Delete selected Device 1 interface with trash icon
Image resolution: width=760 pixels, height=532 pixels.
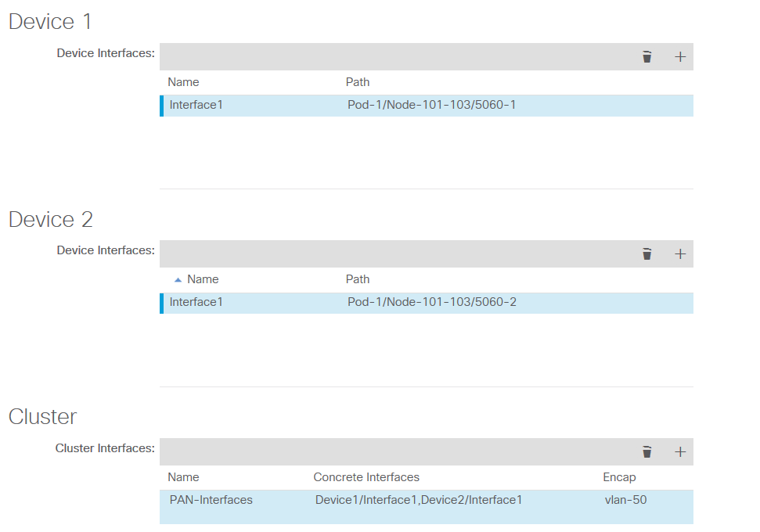647,57
